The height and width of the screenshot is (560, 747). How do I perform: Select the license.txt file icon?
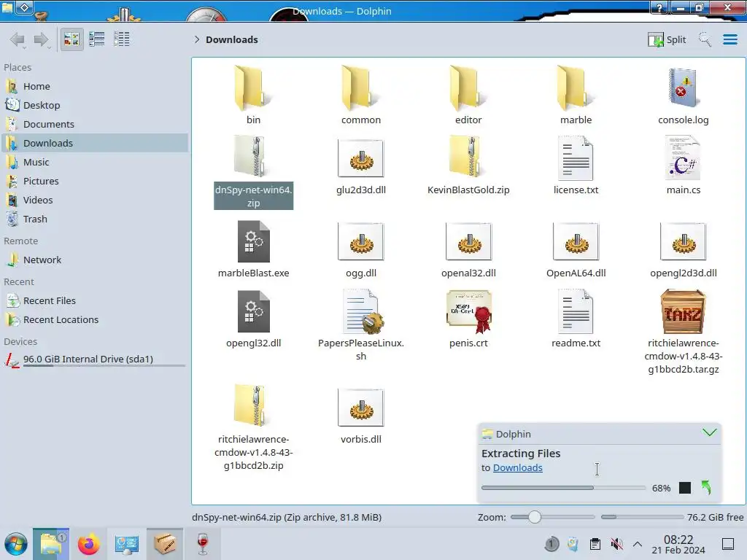(x=576, y=158)
